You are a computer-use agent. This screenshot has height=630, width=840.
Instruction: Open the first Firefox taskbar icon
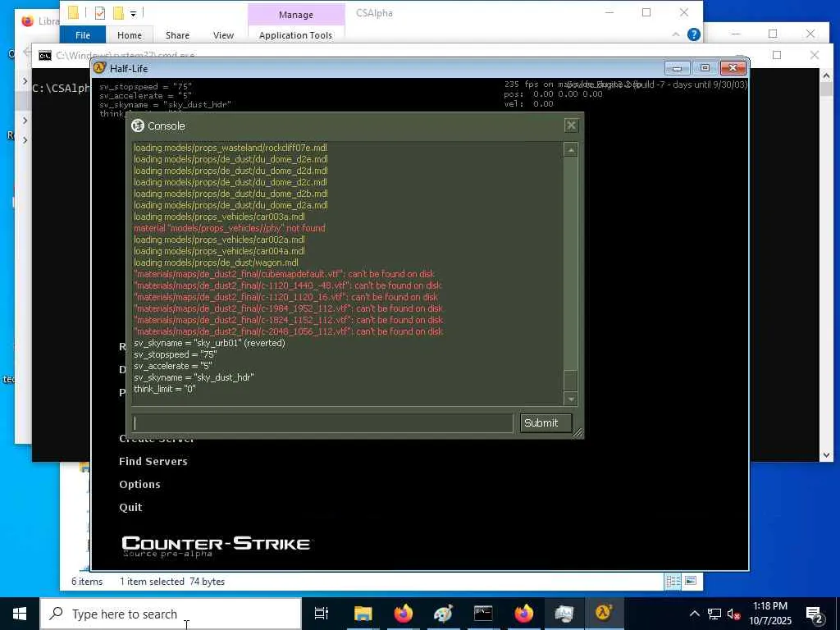(404, 614)
